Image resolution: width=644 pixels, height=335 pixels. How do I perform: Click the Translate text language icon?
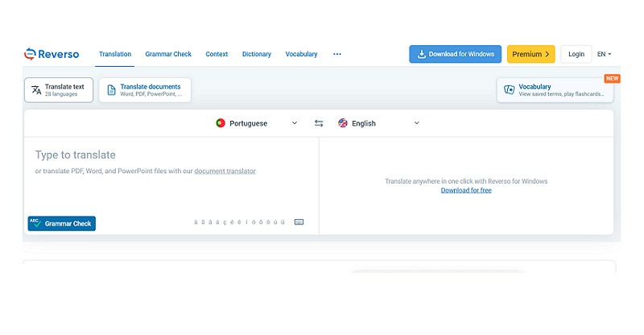36,90
